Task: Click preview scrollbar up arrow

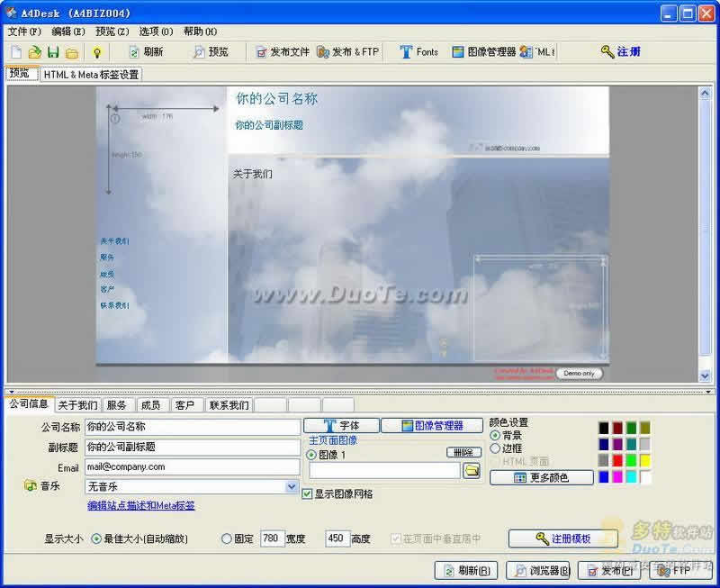Action: [705, 94]
